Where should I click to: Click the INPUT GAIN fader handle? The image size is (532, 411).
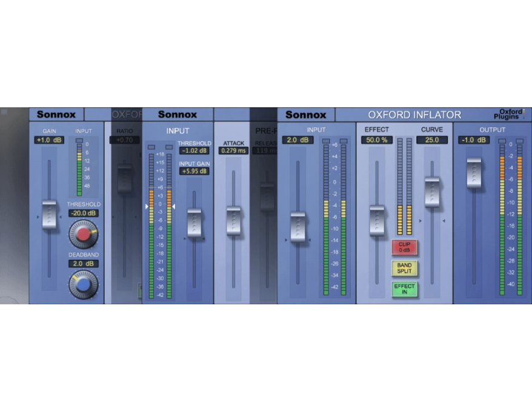point(194,223)
